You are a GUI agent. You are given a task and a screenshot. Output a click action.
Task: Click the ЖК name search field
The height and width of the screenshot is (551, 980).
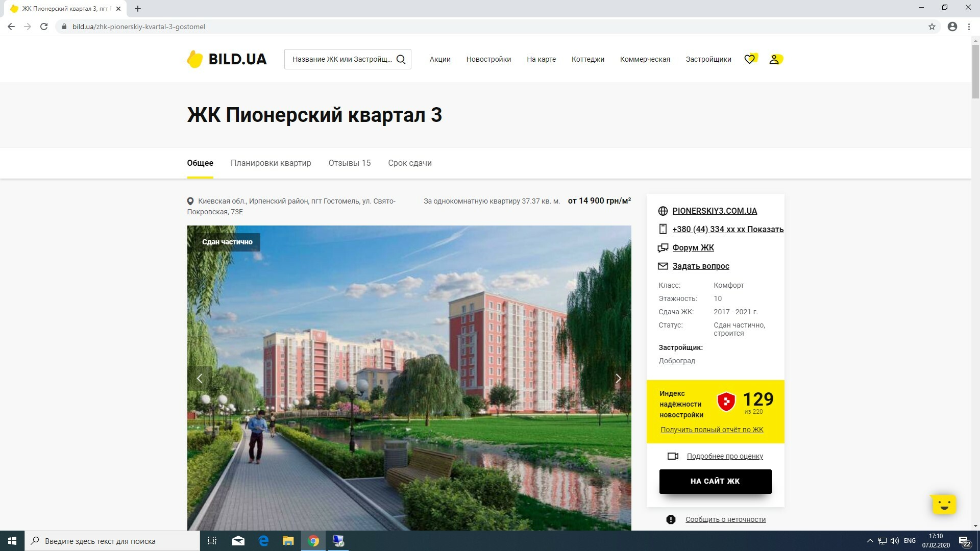(x=341, y=59)
